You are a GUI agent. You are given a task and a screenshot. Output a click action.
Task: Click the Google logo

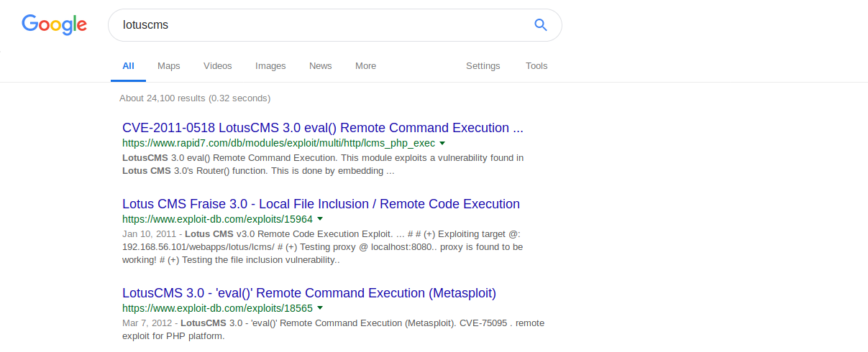click(x=54, y=25)
